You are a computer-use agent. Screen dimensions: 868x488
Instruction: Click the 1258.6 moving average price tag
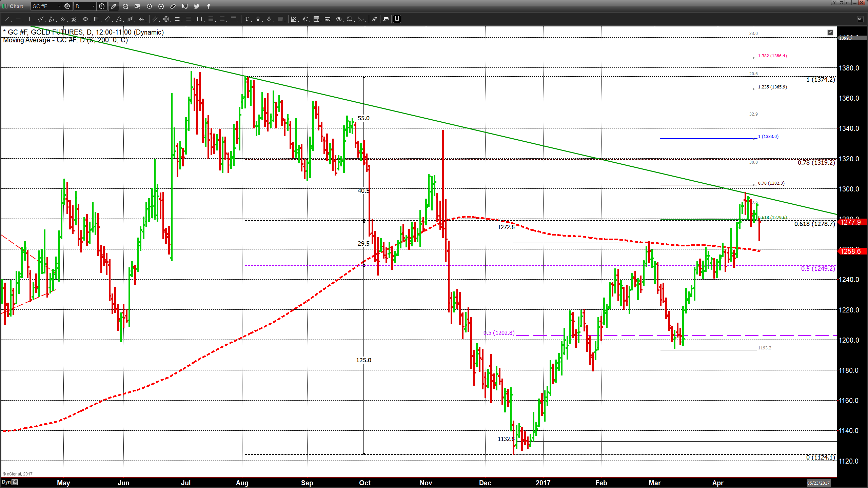852,251
